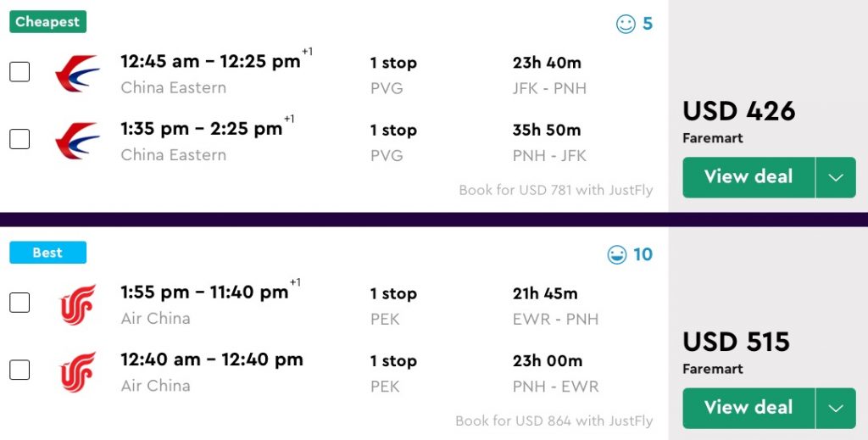Open the Book for USD 864 with JustFly link
Screen dimensions: 868x440
[x=554, y=421]
